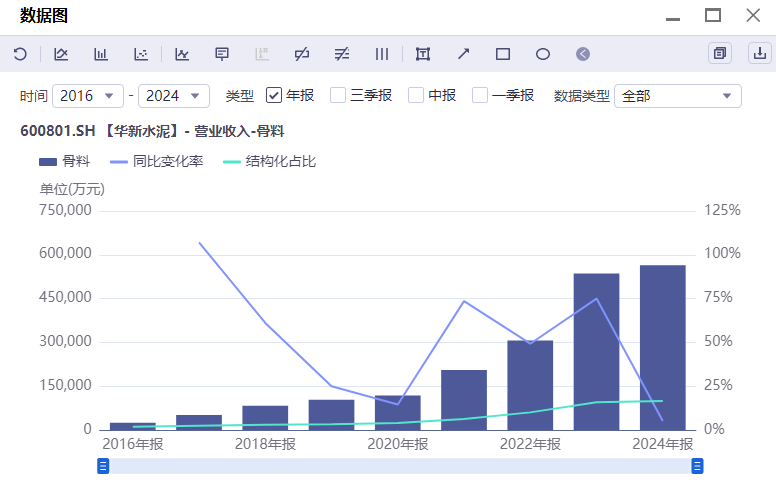Click the 2020年报 bar in chart
776x491 pixels.
pos(397,412)
